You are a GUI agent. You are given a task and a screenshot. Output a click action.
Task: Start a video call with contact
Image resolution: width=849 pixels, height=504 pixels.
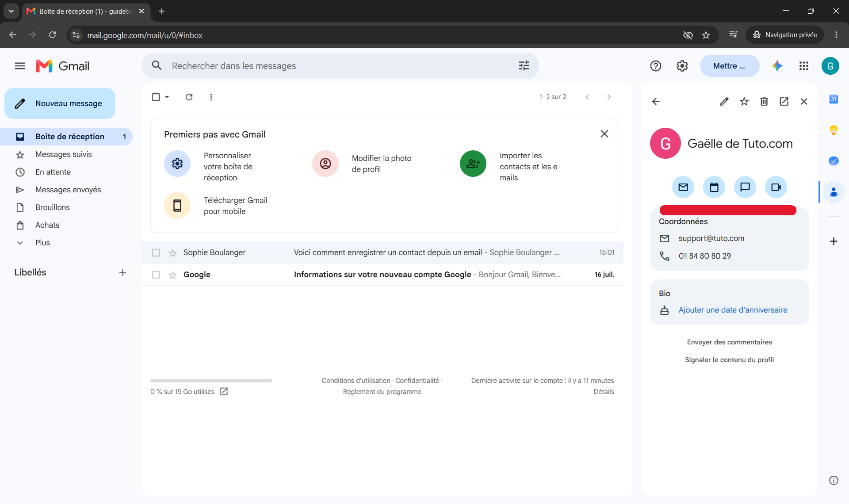776,187
